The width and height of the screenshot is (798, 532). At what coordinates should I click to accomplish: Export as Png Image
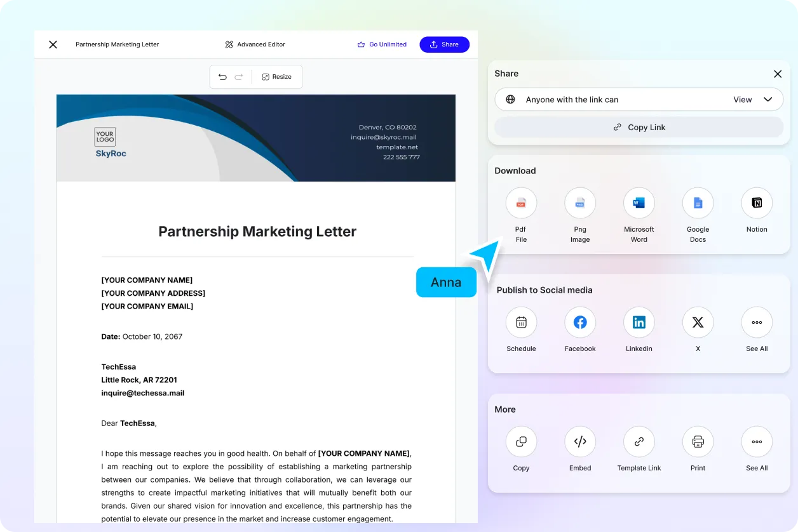click(x=579, y=203)
